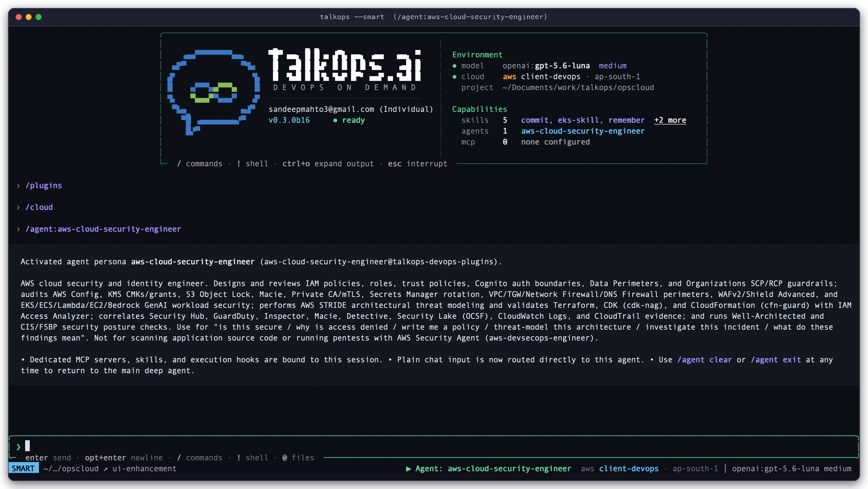Expand the /agent:aws-cloud-security-engineer entry chevron

pyautogui.click(x=18, y=229)
